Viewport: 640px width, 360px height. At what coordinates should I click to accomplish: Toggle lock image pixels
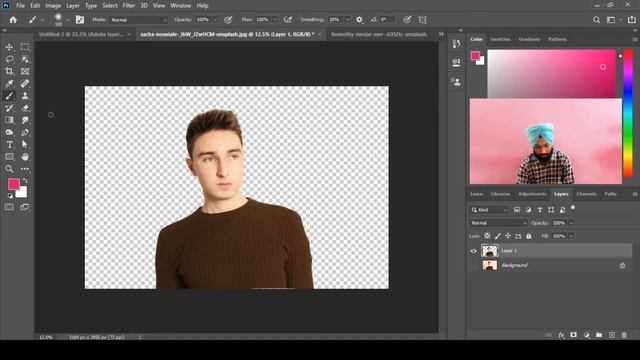tap(498, 236)
